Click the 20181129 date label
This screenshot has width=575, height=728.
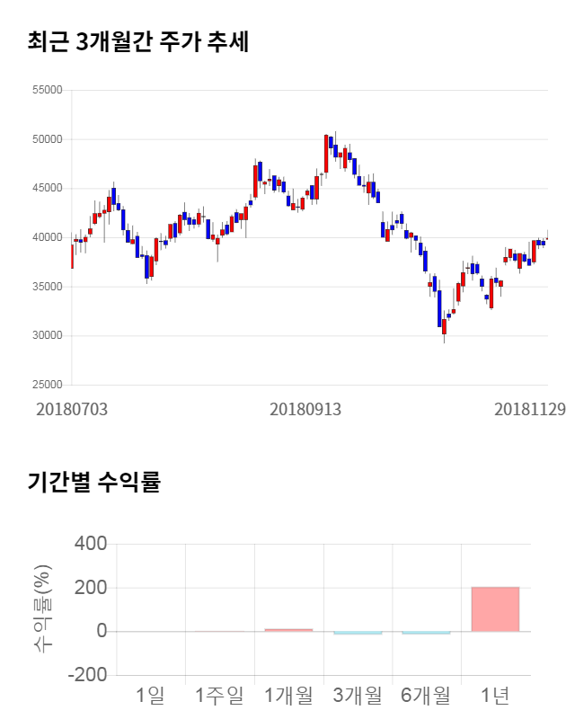tap(530, 409)
